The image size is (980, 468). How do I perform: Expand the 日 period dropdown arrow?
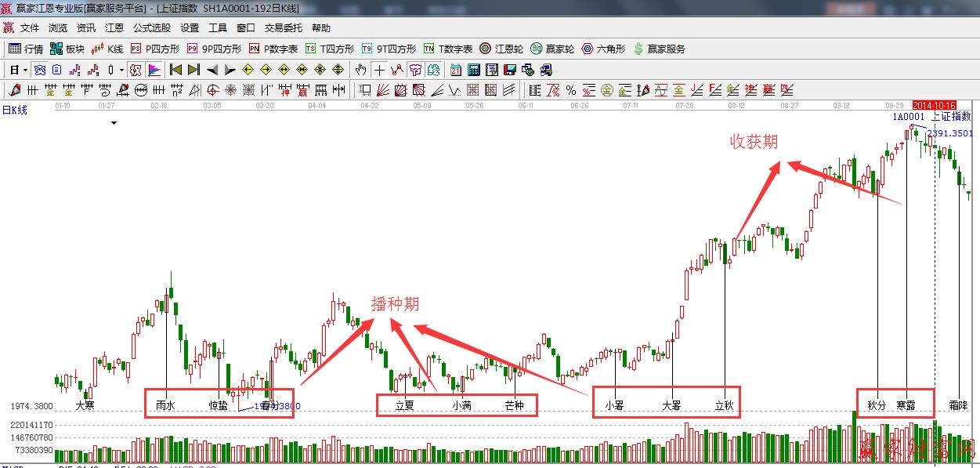(25, 70)
